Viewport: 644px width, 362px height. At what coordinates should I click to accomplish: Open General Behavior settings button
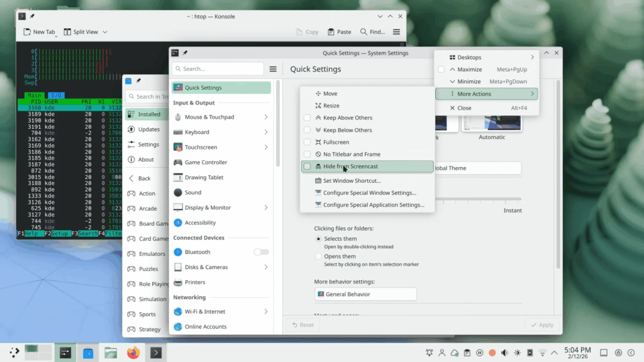click(365, 294)
